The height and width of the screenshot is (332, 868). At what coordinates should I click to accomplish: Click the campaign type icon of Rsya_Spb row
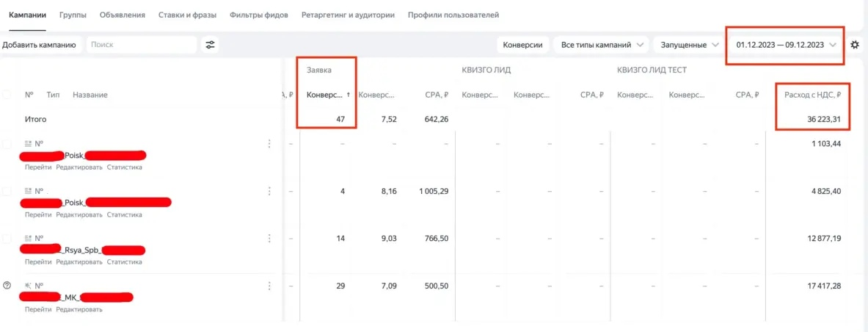[x=28, y=238]
